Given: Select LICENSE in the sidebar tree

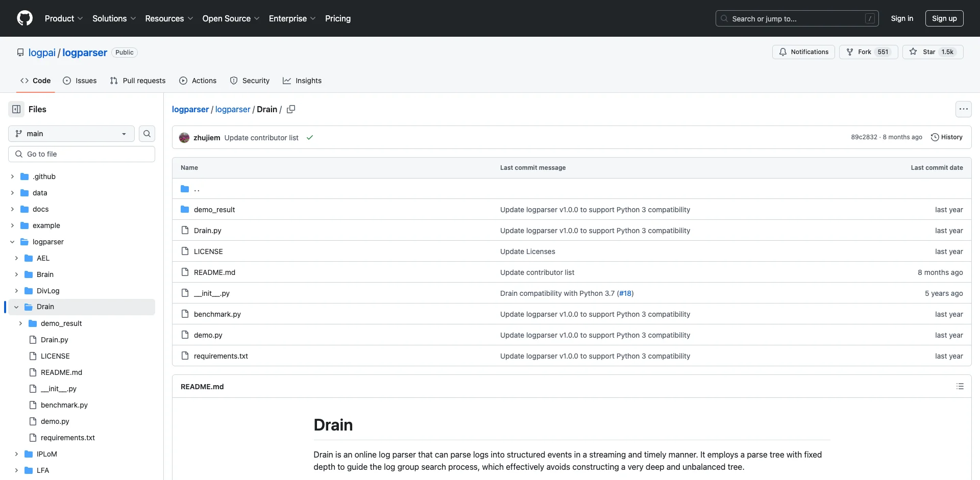Looking at the screenshot, I should click(55, 356).
